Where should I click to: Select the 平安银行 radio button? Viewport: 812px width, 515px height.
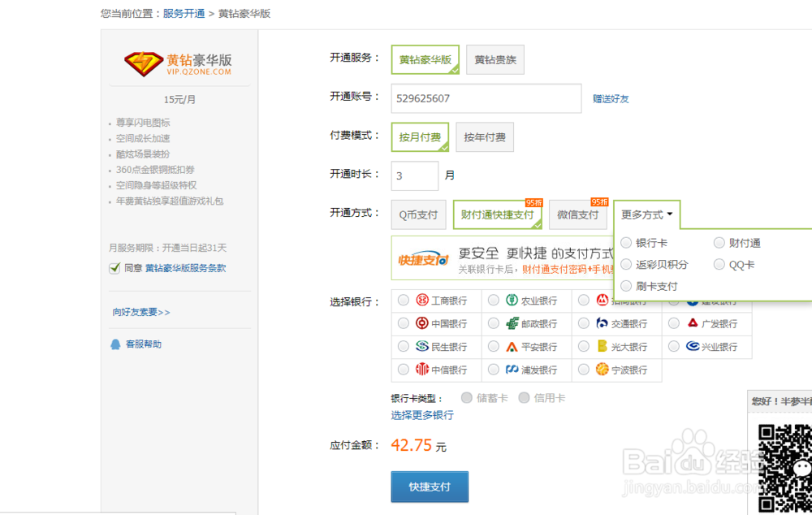494,346
